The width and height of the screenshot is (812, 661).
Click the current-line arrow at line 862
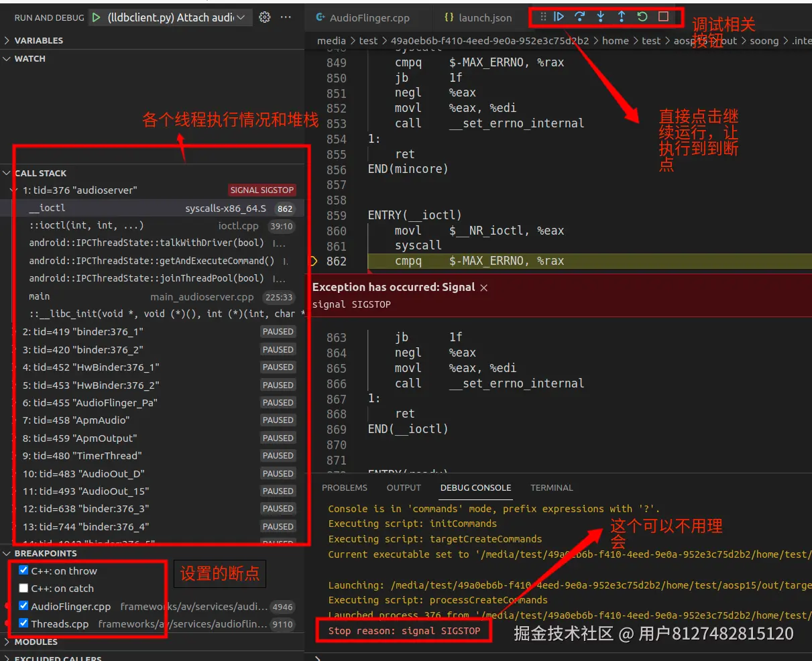coord(314,261)
